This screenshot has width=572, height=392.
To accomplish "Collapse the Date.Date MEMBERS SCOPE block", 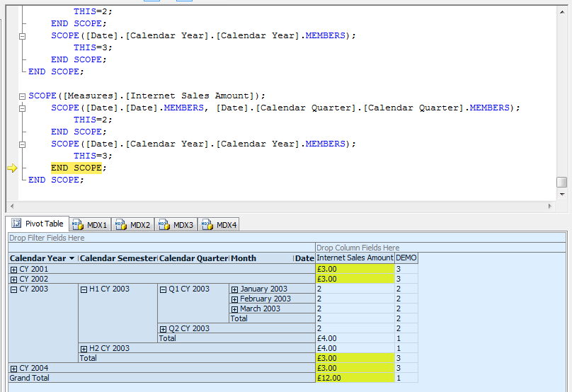I will (x=22, y=108).
